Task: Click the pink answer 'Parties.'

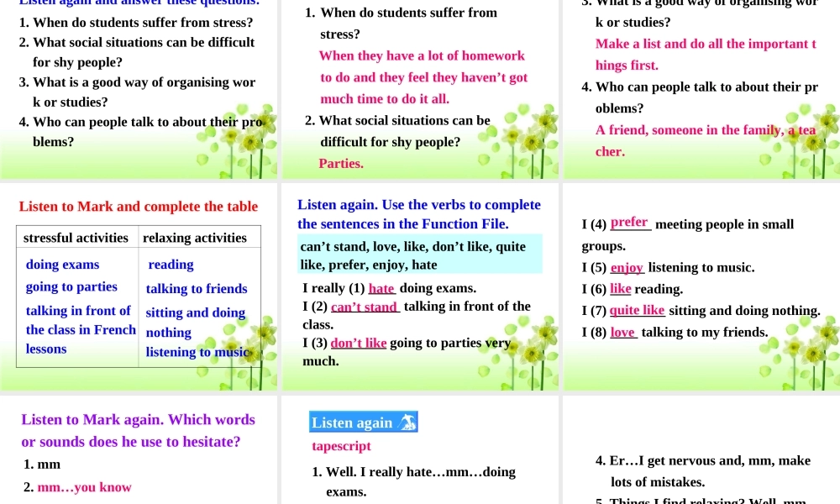Action: pyautogui.click(x=341, y=164)
